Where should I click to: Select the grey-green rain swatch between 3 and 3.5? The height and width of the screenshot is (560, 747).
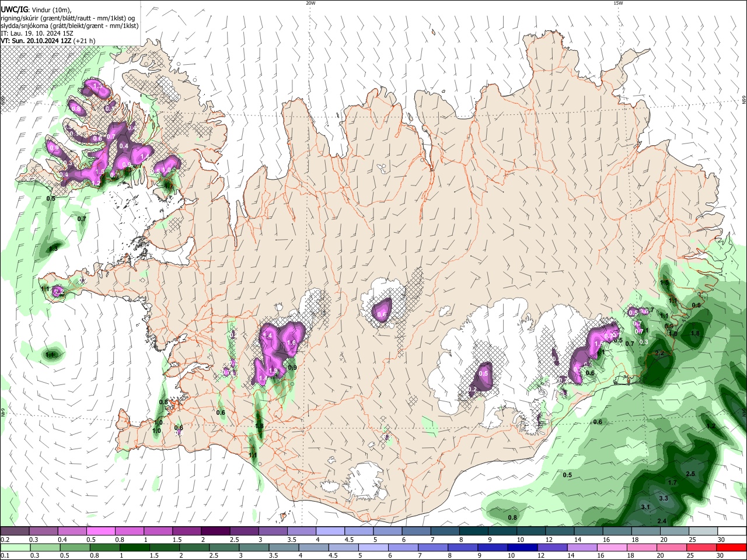click(x=254, y=547)
